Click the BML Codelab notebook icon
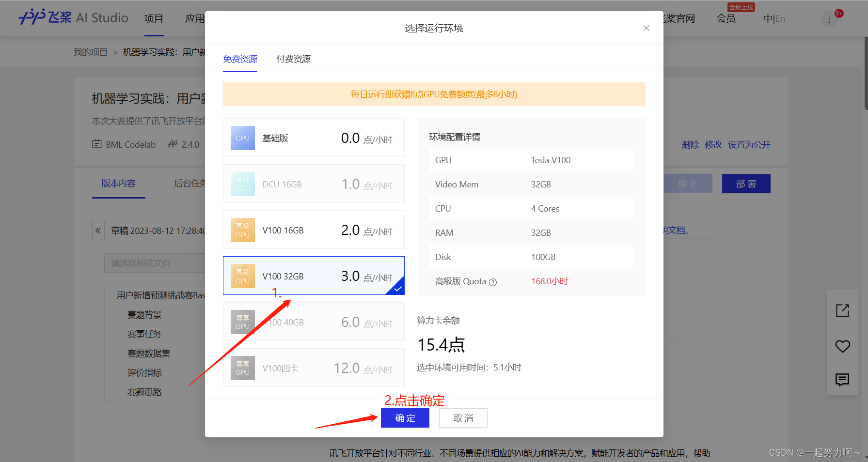The height and width of the screenshot is (462, 868). [x=97, y=144]
